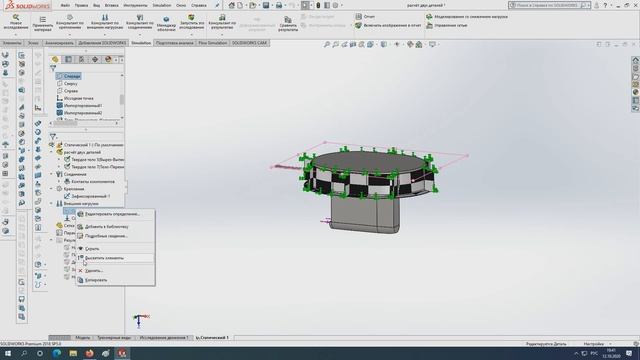Select DisplayManager color sphere tab icon

click(108, 60)
